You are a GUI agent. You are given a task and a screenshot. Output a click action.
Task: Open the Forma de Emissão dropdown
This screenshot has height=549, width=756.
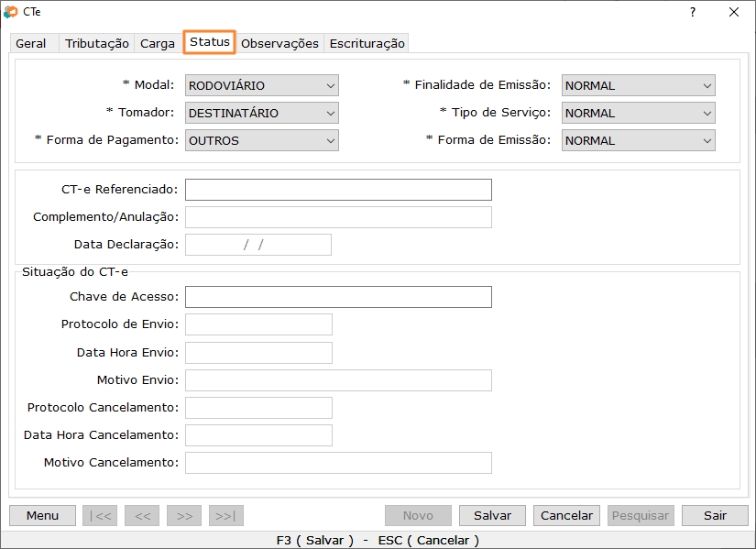coord(638,140)
